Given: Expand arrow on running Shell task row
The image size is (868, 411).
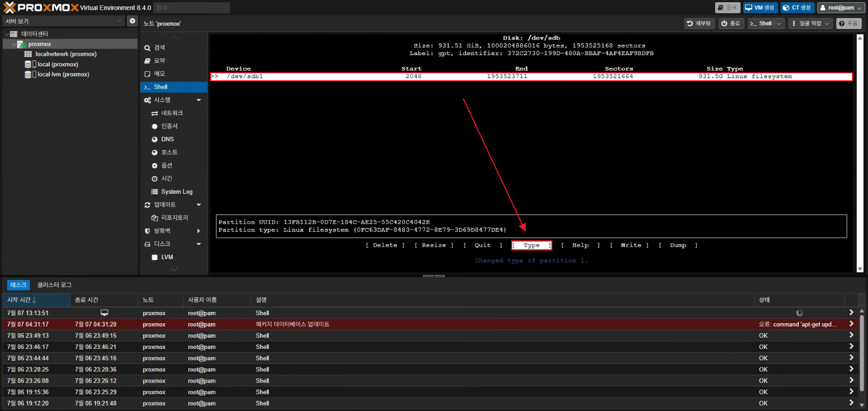Looking at the screenshot, I should 851,313.
